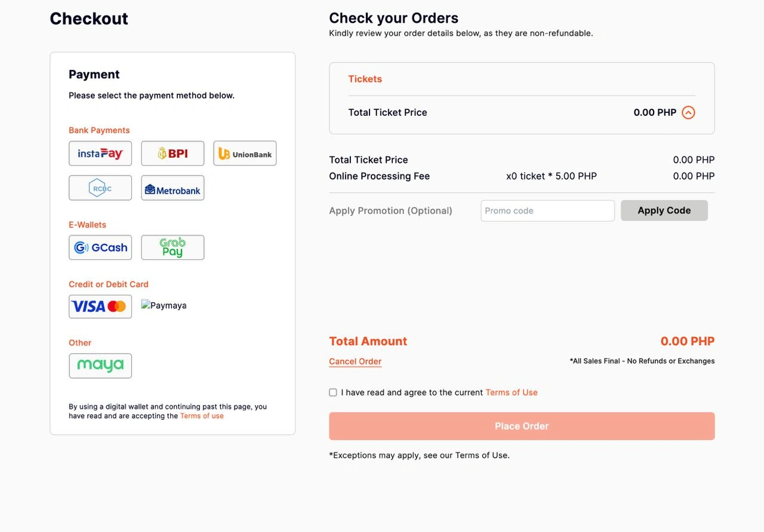Choose GCash e-wallet
The image size is (764, 532).
coord(100,247)
